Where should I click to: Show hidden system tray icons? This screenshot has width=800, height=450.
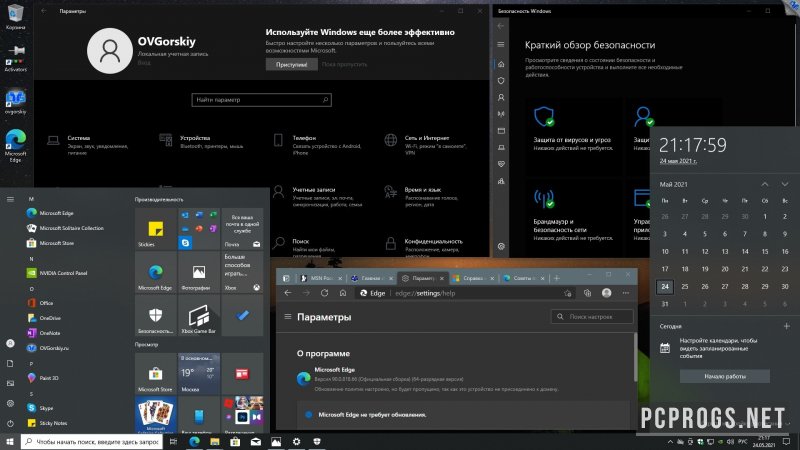[x=670, y=442]
